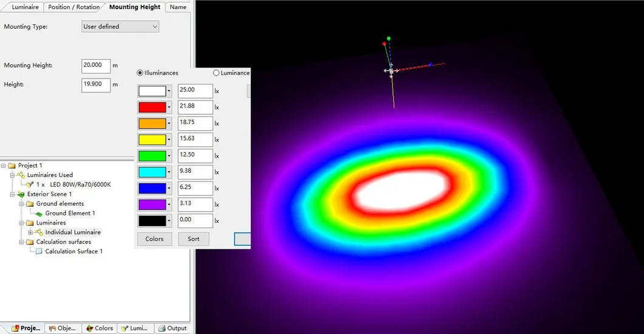Open the Objects bottom tab

63,329
